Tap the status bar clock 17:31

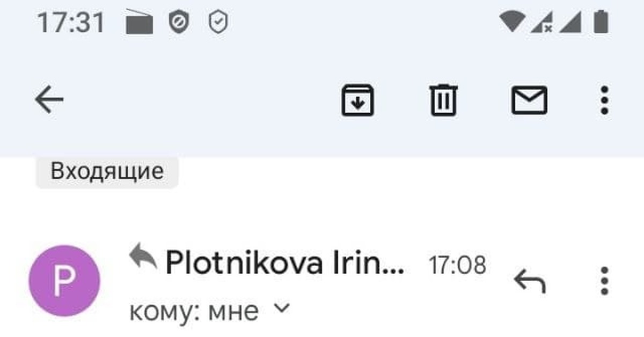point(71,23)
